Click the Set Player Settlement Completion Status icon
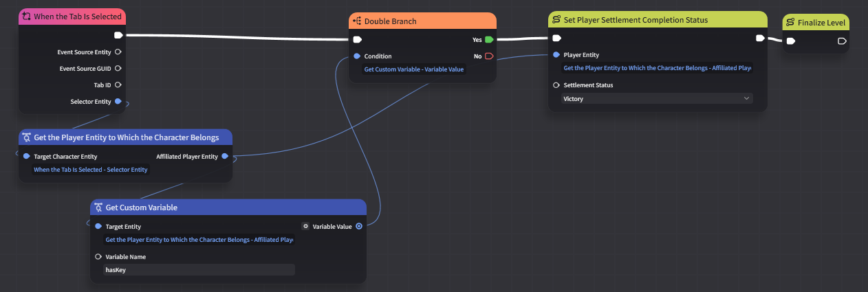The width and height of the screenshot is (868, 292). [x=556, y=20]
